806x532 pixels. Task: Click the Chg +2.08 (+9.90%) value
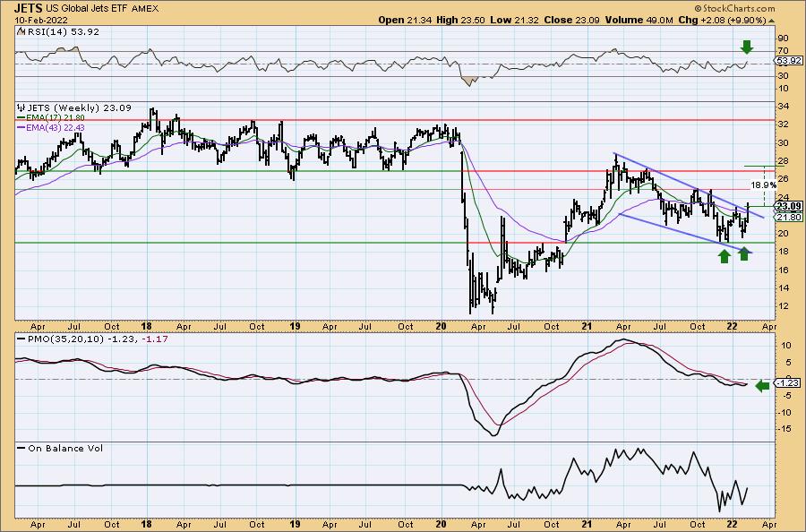[722, 20]
